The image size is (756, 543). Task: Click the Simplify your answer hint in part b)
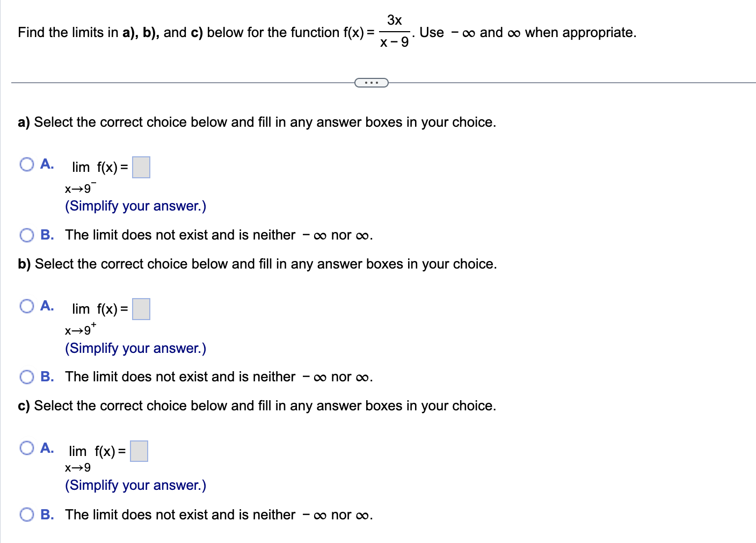click(135, 348)
